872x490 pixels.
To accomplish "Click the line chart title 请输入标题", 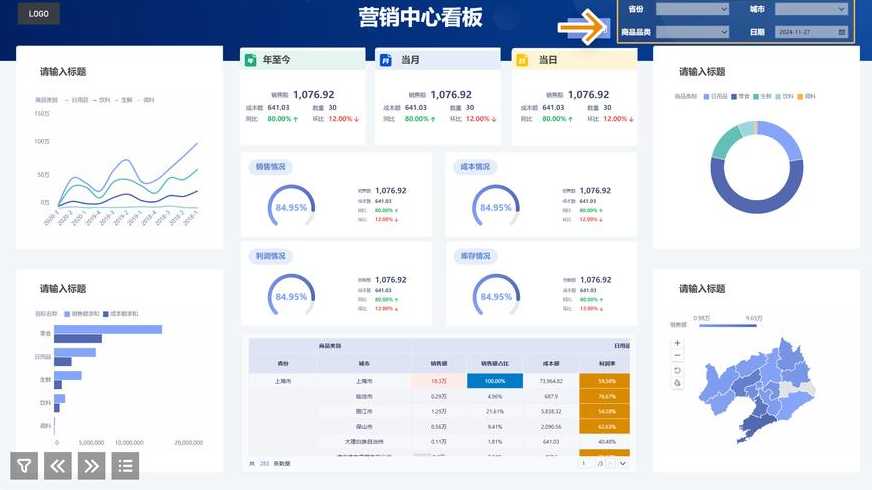I will (63, 72).
